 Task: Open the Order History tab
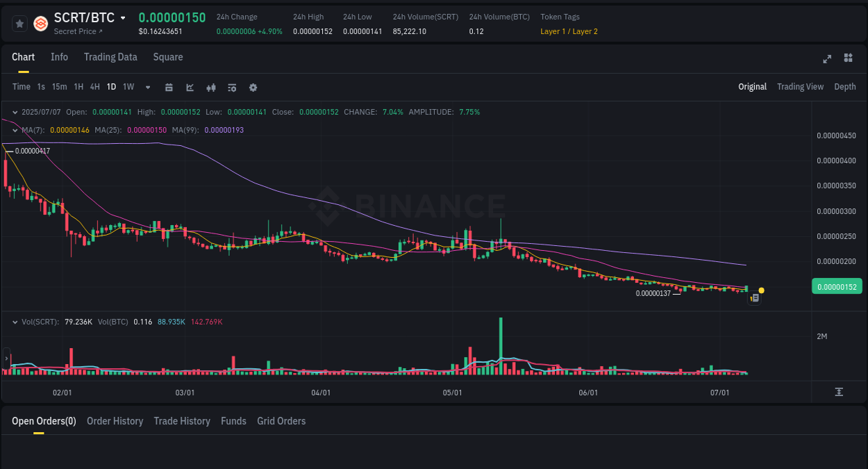(x=115, y=420)
